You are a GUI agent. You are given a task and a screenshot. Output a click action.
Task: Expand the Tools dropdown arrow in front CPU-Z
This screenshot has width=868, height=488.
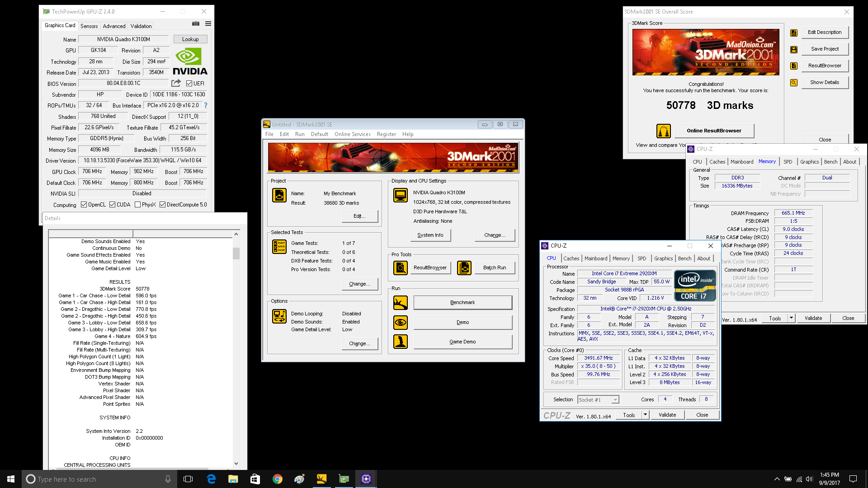pyautogui.click(x=646, y=415)
